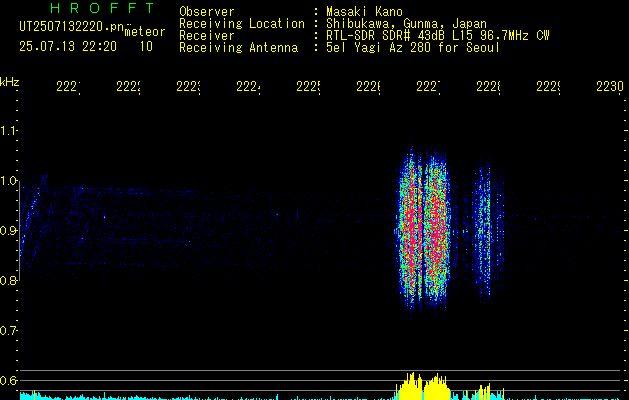Click the 1.1 kHz frequency label
The image size is (629, 400).
coord(9,130)
